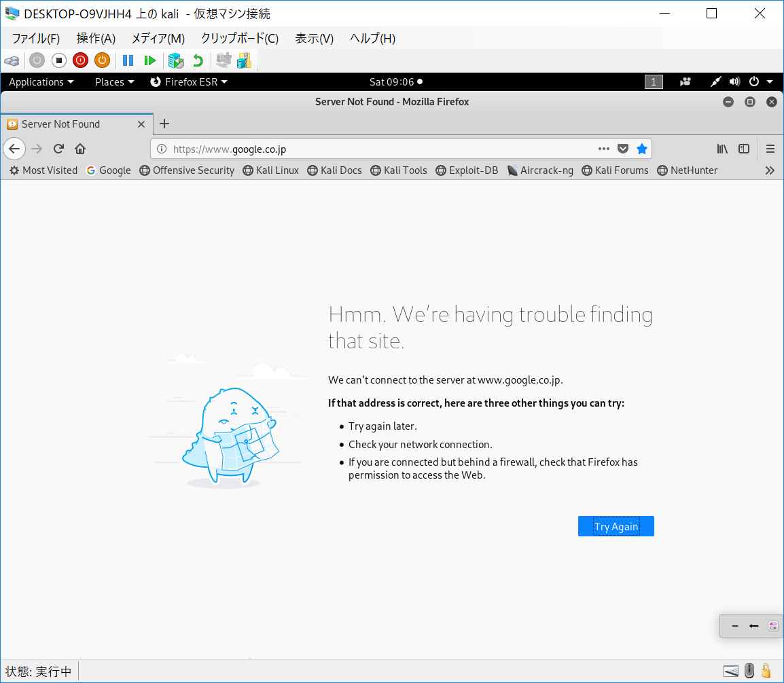
Task: Open the Firefox Library icon
Action: [x=722, y=149]
